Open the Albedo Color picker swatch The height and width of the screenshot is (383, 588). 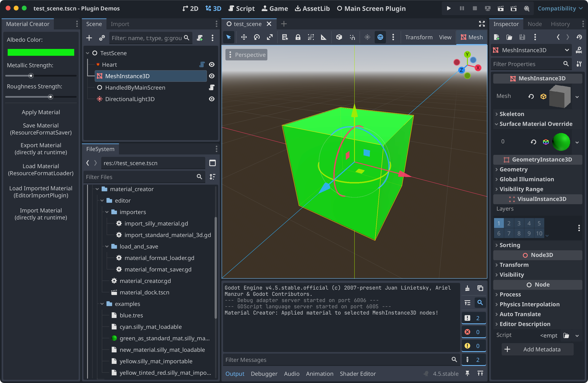41,52
